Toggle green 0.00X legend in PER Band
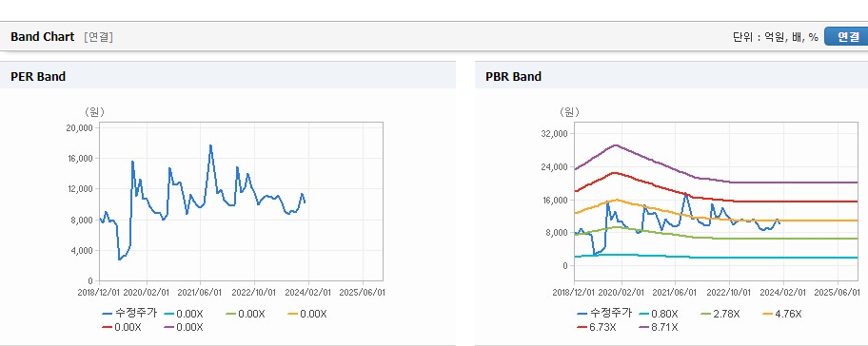Screen dimensions: 868x346 click(x=246, y=314)
